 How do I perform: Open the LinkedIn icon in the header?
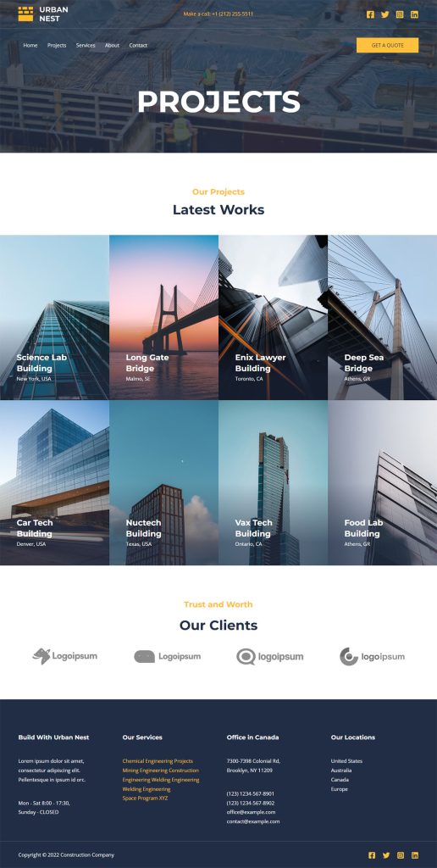[x=414, y=14]
